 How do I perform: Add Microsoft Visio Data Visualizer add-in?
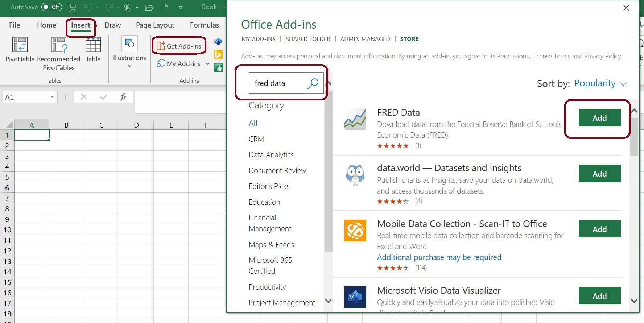599,296
